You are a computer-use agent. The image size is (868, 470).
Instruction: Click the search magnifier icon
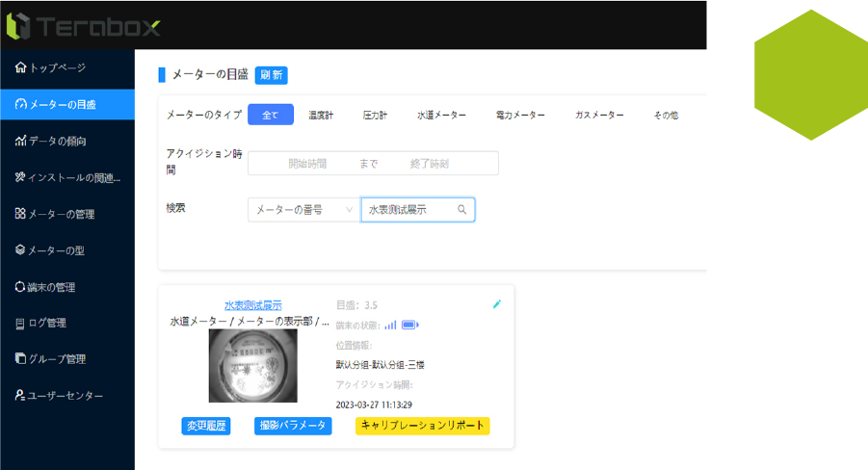coord(462,209)
